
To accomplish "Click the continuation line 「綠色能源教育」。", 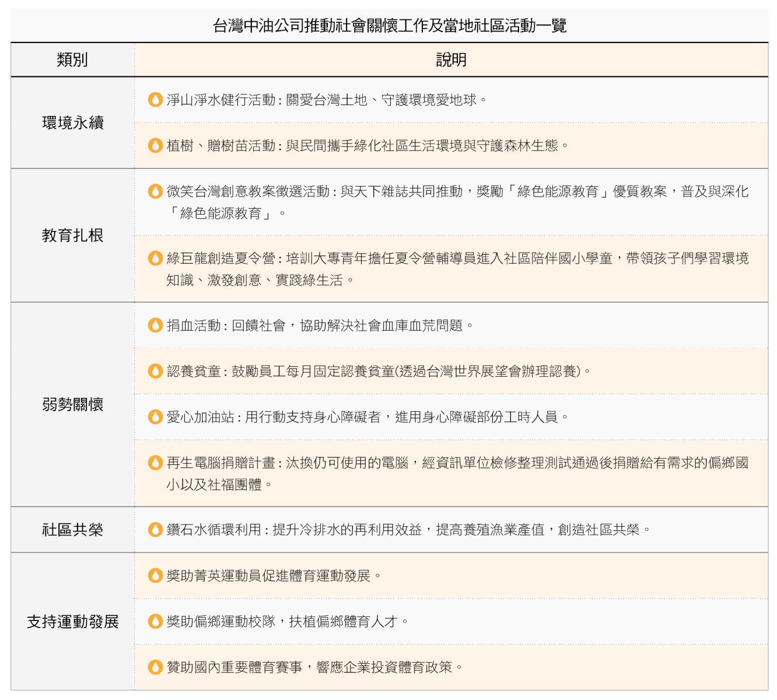I will click(227, 213).
